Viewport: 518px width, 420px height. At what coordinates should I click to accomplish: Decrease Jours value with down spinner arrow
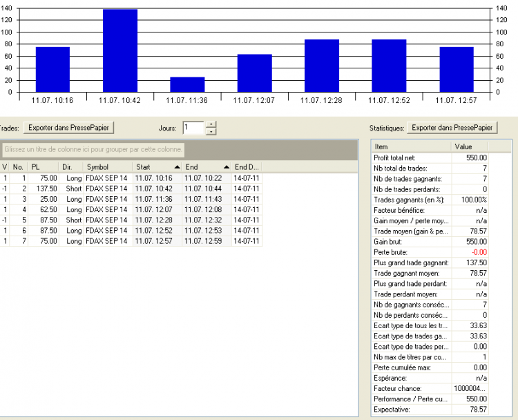coord(211,131)
